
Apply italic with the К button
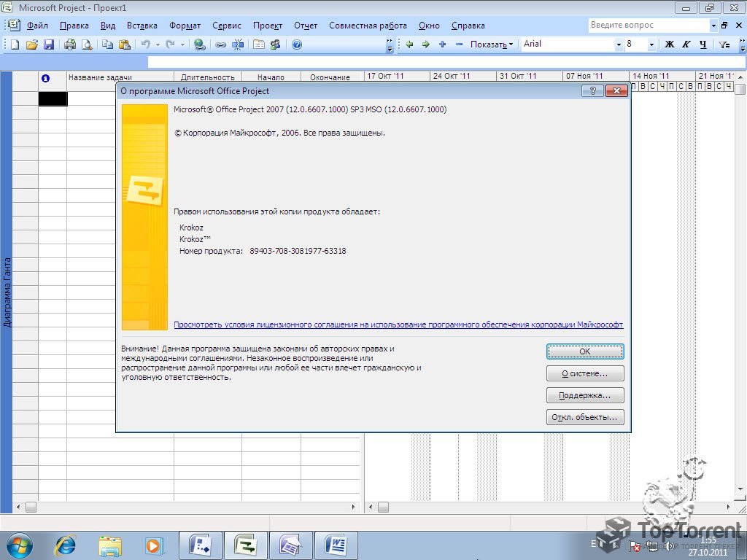point(686,44)
